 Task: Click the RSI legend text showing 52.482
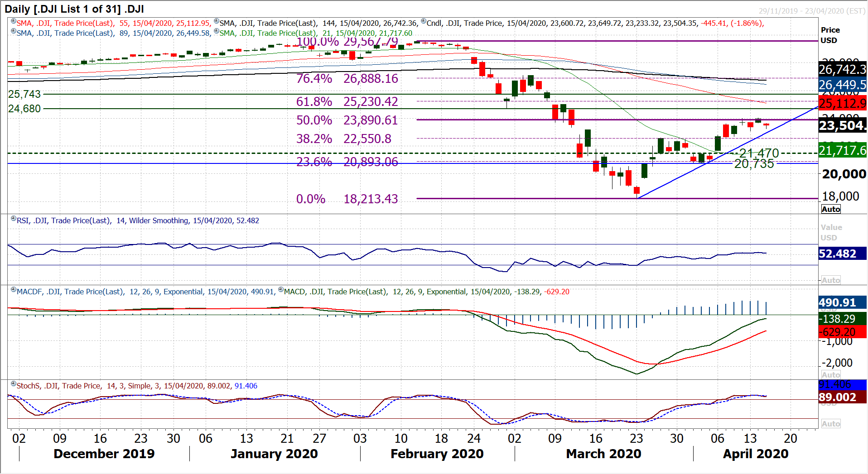pos(138,220)
